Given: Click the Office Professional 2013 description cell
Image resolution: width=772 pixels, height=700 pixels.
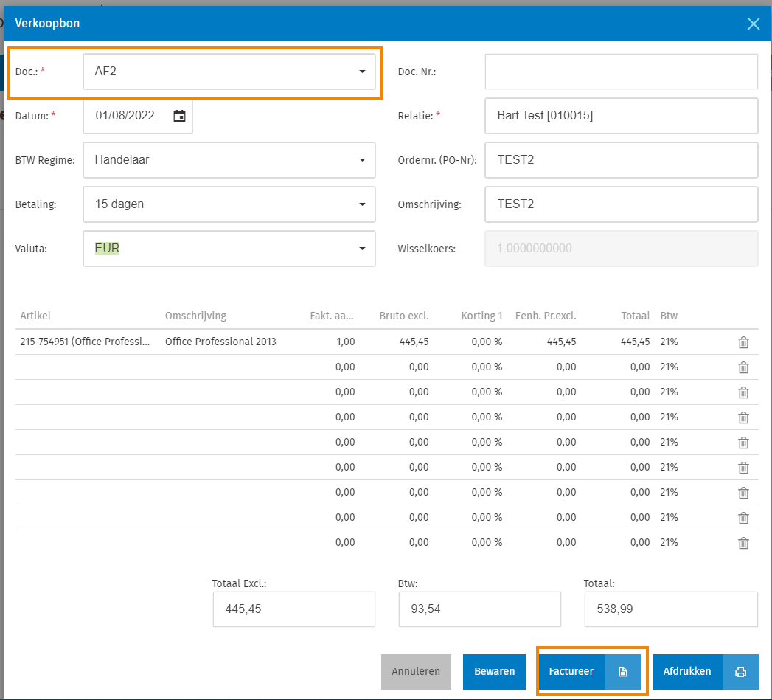Looking at the screenshot, I should tap(220, 342).
